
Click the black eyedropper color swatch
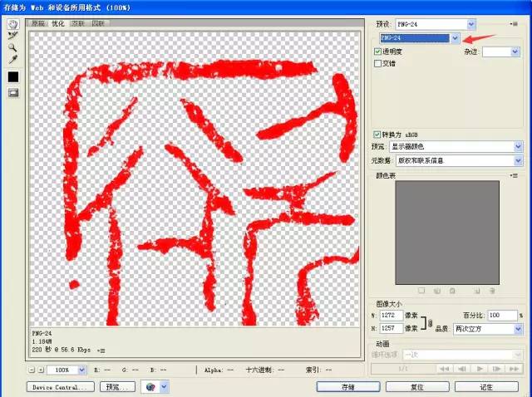[13, 76]
